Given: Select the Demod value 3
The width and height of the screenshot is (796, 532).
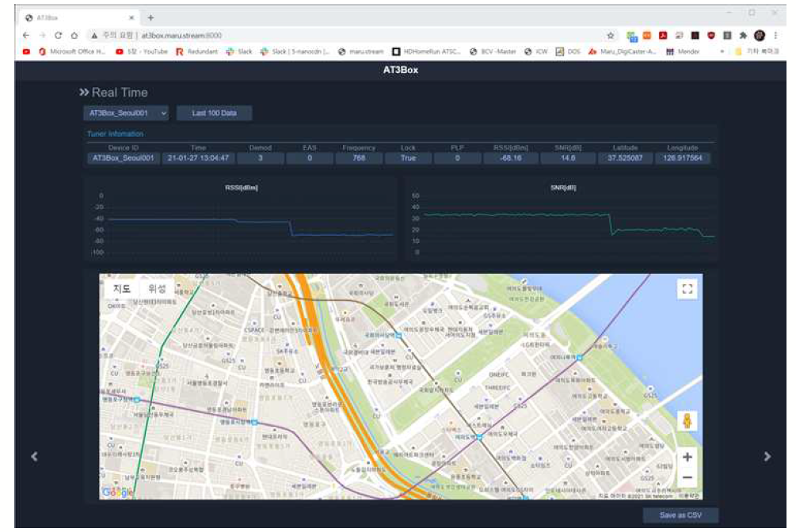Looking at the screenshot, I should click(x=261, y=158).
